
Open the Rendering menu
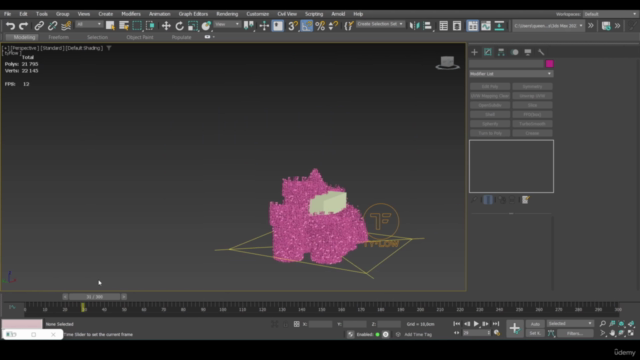click(227, 14)
